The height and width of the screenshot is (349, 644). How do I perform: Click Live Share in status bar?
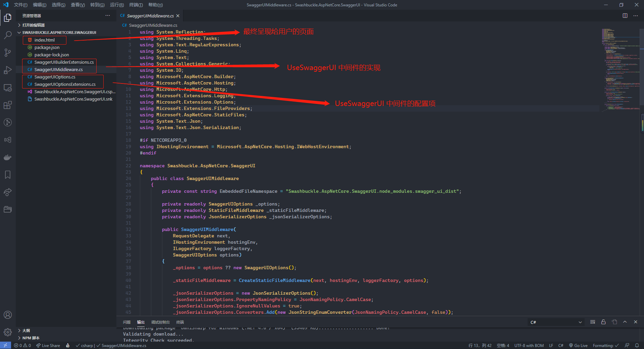pos(48,346)
